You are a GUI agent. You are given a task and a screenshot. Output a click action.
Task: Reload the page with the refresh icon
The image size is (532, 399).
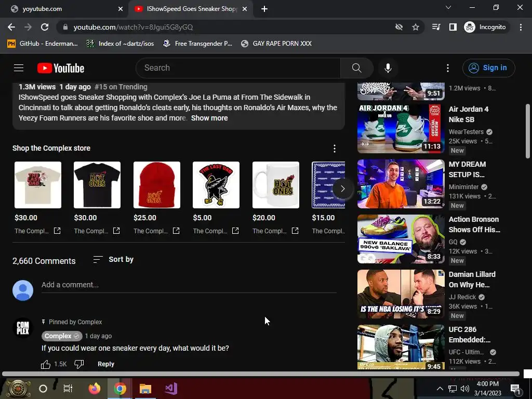coord(45,27)
